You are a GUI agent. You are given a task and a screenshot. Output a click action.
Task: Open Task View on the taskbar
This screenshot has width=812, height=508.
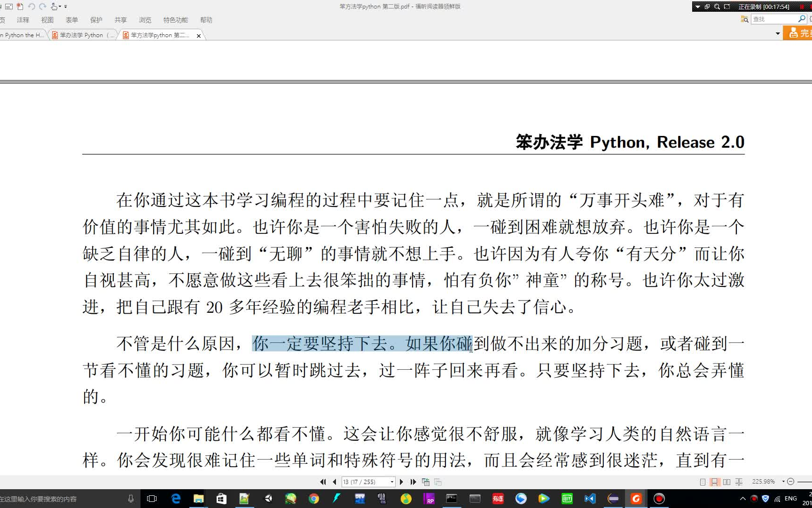tap(152, 499)
